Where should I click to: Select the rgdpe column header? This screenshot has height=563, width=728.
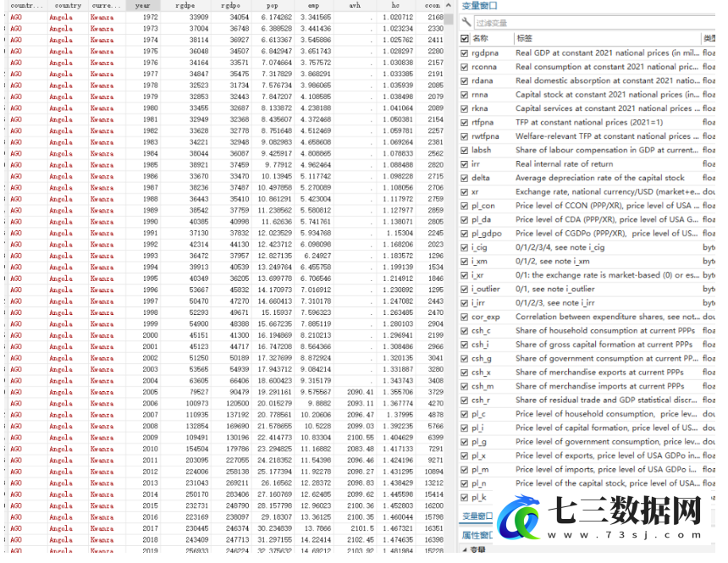(185, 6)
